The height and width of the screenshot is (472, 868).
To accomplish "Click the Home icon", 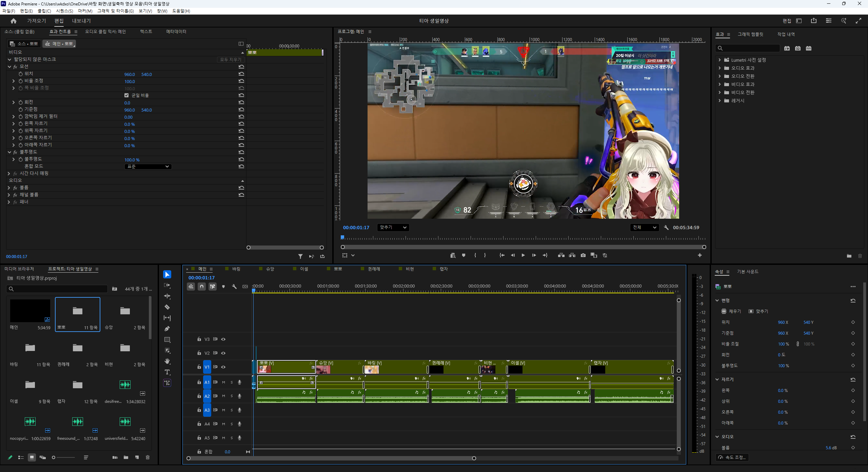I will pos(14,21).
